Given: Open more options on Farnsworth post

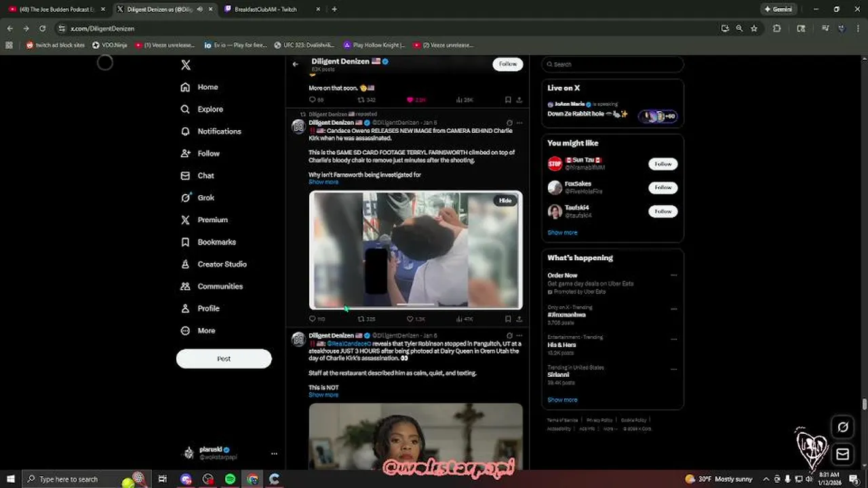Looking at the screenshot, I should click(519, 123).
